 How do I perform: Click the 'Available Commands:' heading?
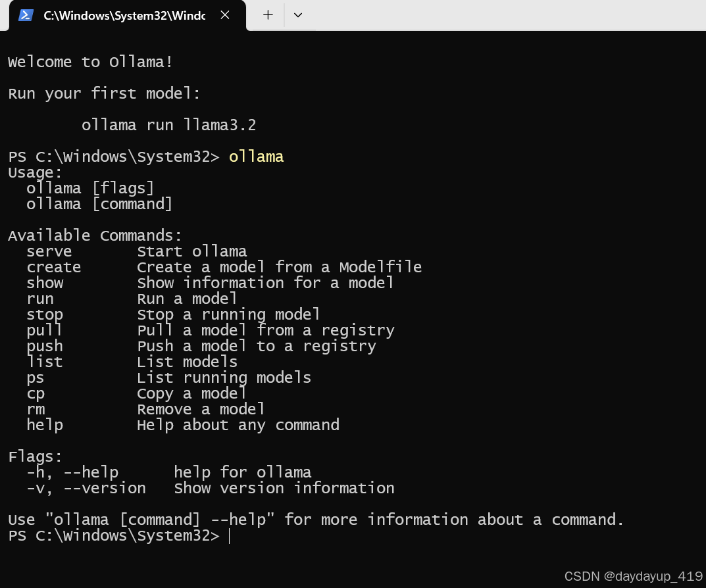pyautogui.click(x=95, y=235)
